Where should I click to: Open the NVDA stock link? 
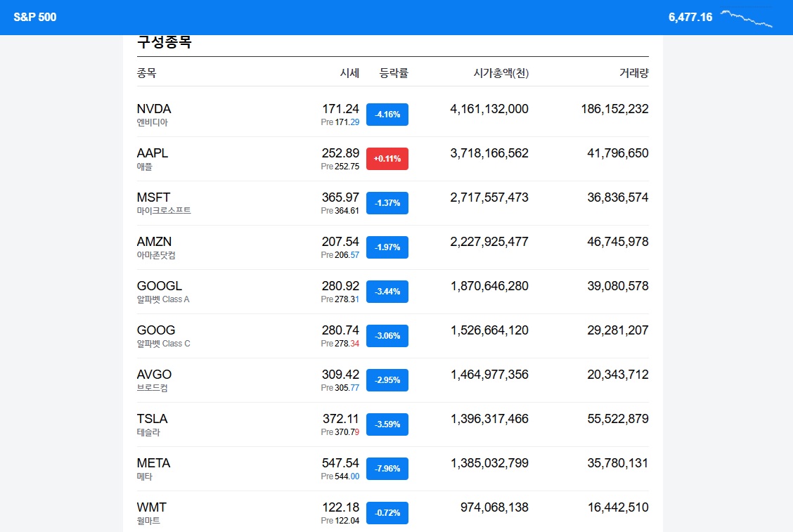pyautogui.click(x=154, y=109)
